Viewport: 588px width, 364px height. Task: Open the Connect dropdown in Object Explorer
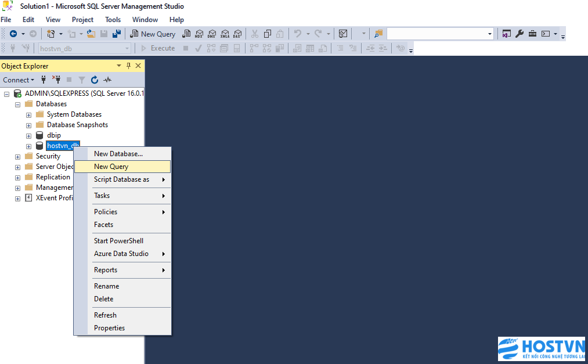pyautogui.click(x=19, y=80)
